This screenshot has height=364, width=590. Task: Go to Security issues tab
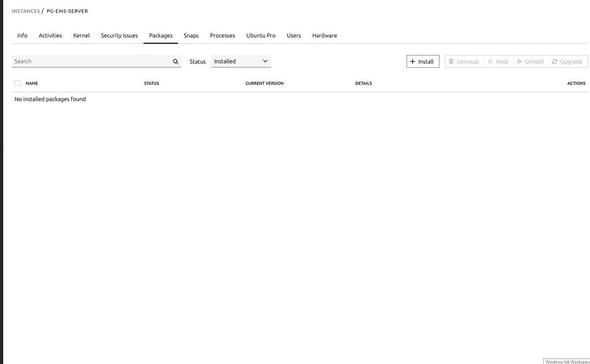tap(119, 35)
